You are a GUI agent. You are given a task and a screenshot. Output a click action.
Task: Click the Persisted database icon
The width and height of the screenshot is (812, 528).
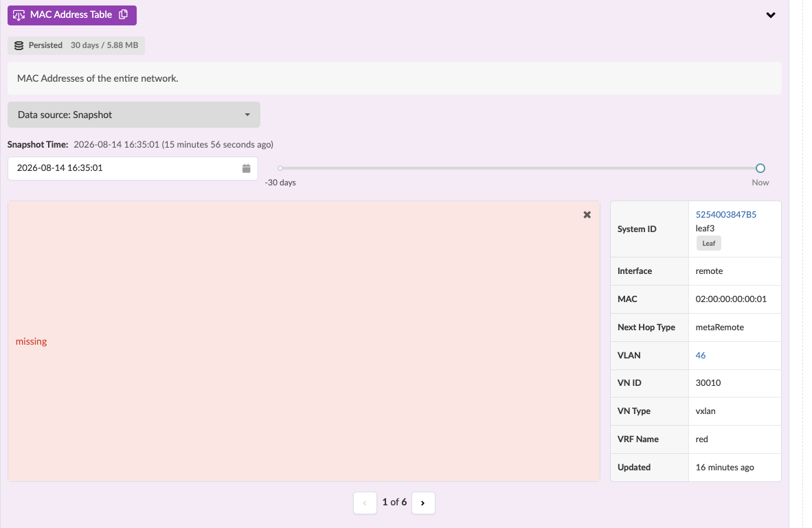pyautogui.click(x=19, y=45)
